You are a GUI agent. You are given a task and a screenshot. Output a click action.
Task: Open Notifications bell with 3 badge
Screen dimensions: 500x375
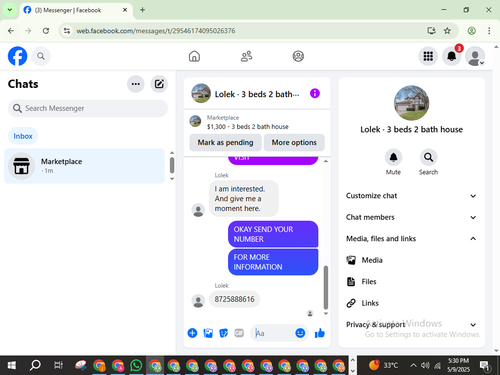tap(452, 56)
